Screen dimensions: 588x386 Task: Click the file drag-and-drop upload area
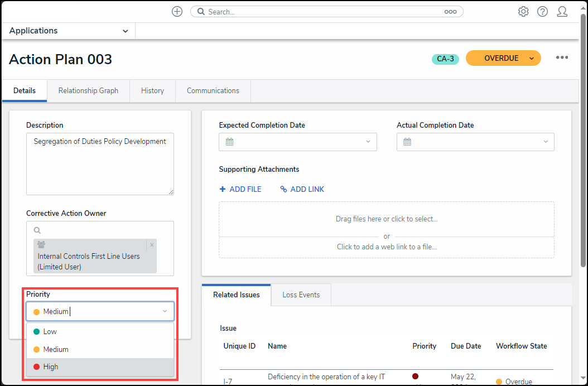click(x=386, y=219)
